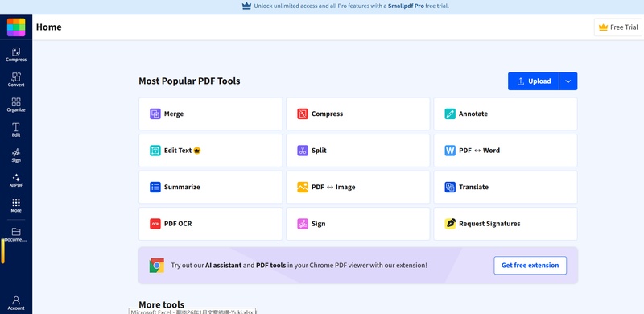Click the Pro crown badge beside Edit Text

click(x=197, y=151)
